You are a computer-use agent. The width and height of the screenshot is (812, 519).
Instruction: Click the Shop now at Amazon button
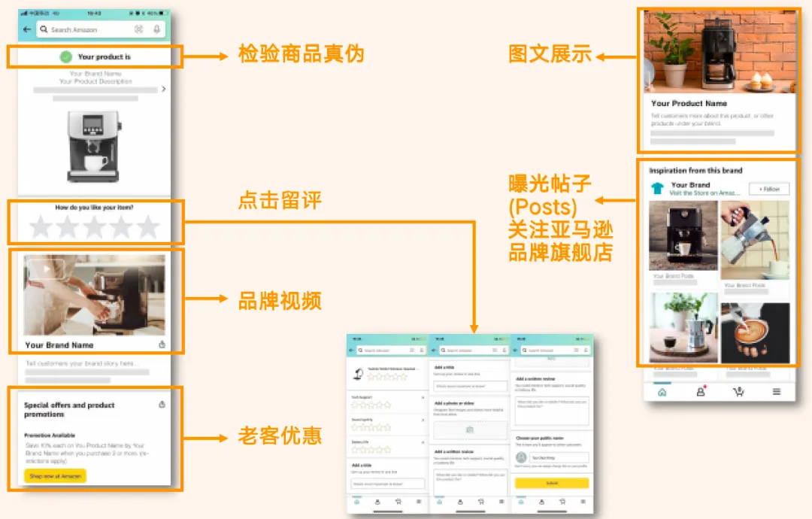[56, 476]
